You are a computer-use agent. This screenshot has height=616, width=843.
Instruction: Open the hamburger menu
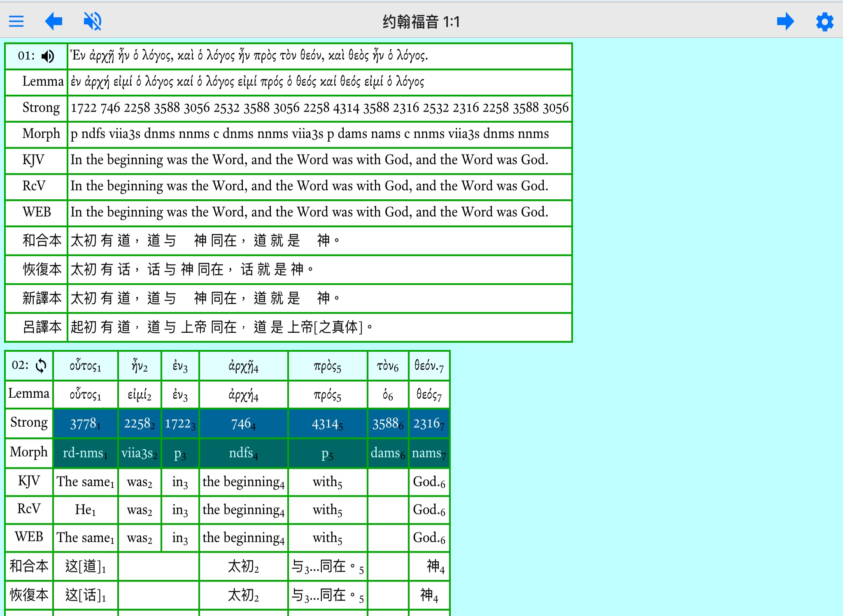point(16,21)
